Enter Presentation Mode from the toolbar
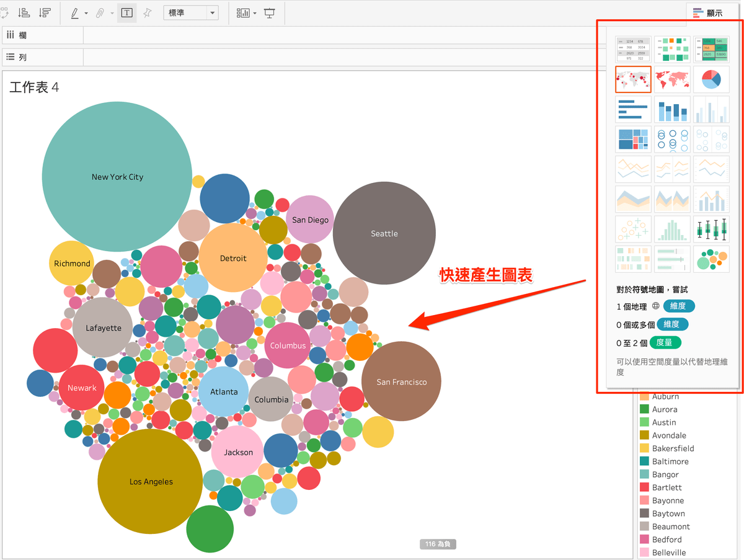Screen dimensions: 744x560 [269, 12]
